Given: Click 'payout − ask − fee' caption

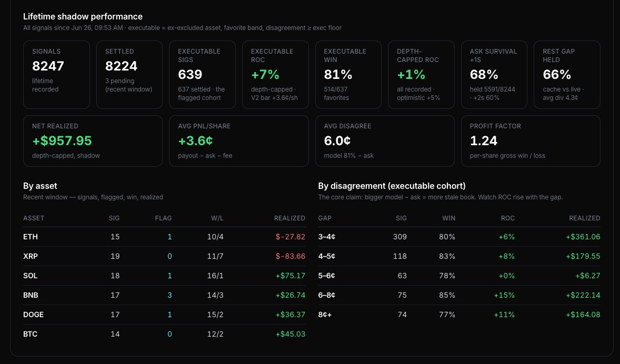Looking at the screenshot, I should pyautogui.click(x=205, y=156).
